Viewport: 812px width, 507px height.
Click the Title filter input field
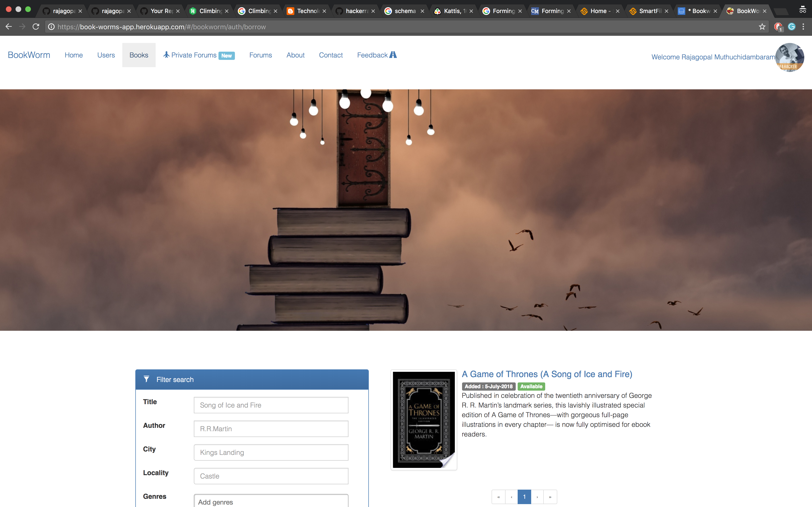271,405
